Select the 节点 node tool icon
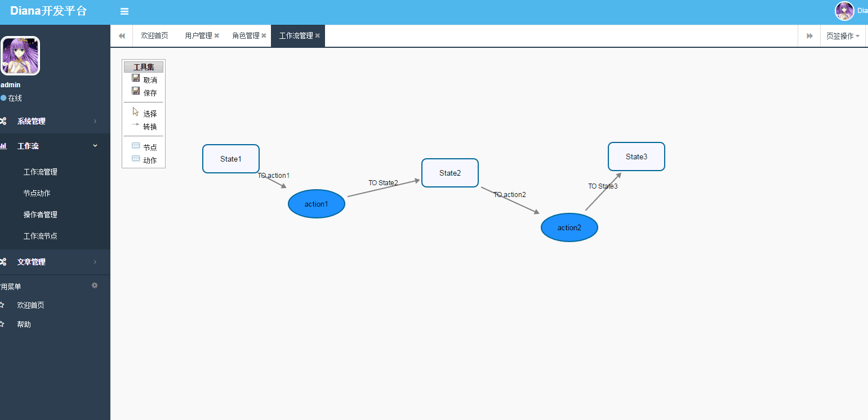Viewport: 868px width, 420px height. point(136,145)
